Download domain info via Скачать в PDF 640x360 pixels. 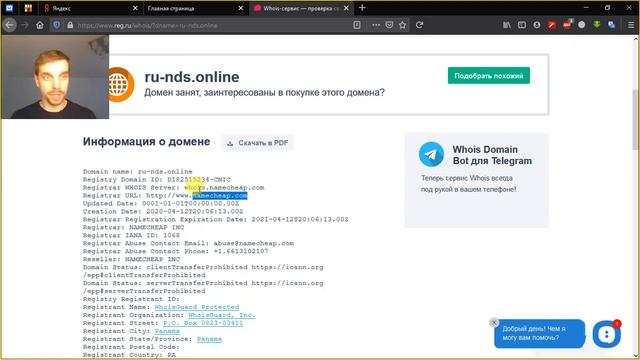point(258,143)
